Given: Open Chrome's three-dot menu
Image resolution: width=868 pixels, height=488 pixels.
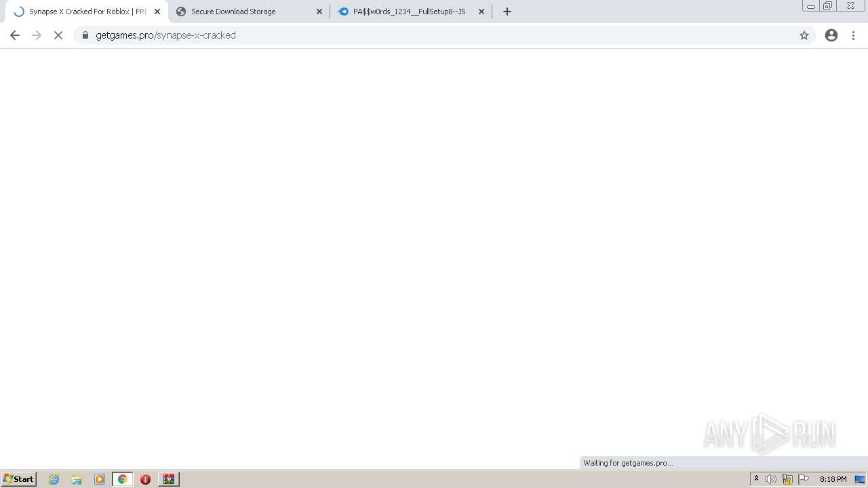Looking at the screenshot, I should coord(854,35).
